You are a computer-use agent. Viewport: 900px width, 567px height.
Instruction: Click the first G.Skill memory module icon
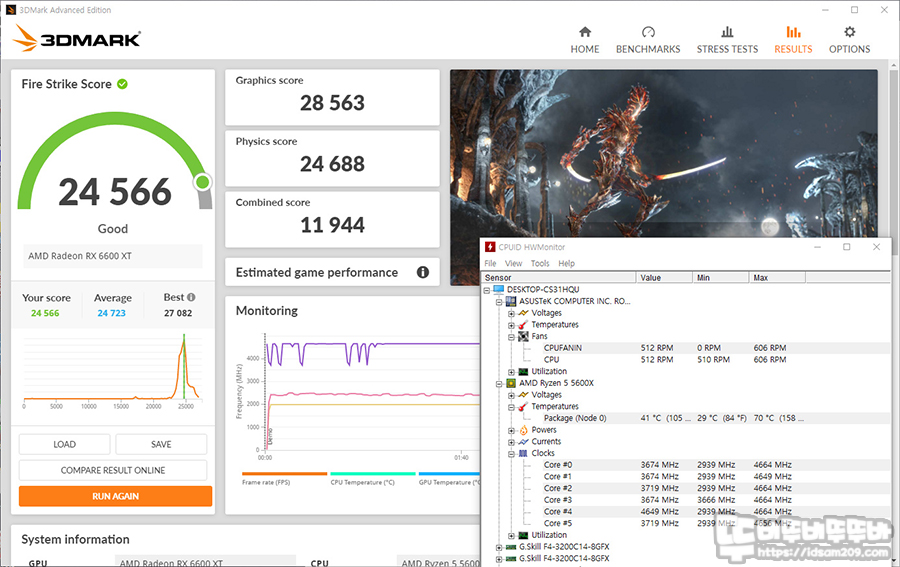click(x=510, y=547)
